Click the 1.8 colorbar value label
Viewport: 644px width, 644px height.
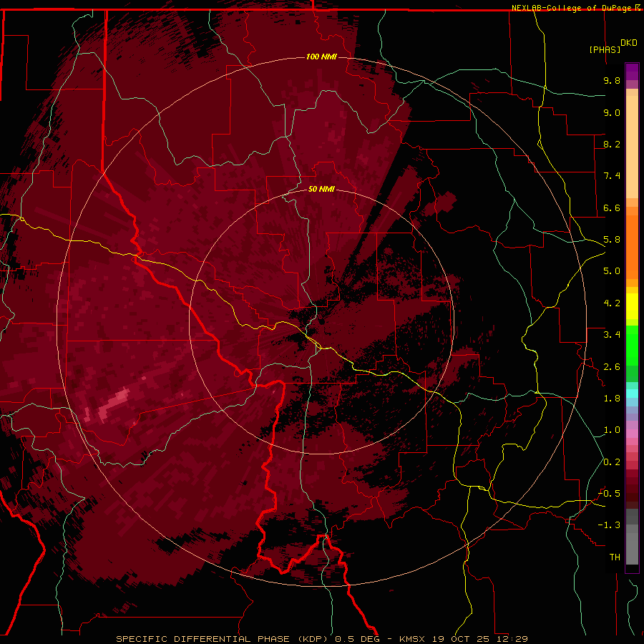coord(612,399)
